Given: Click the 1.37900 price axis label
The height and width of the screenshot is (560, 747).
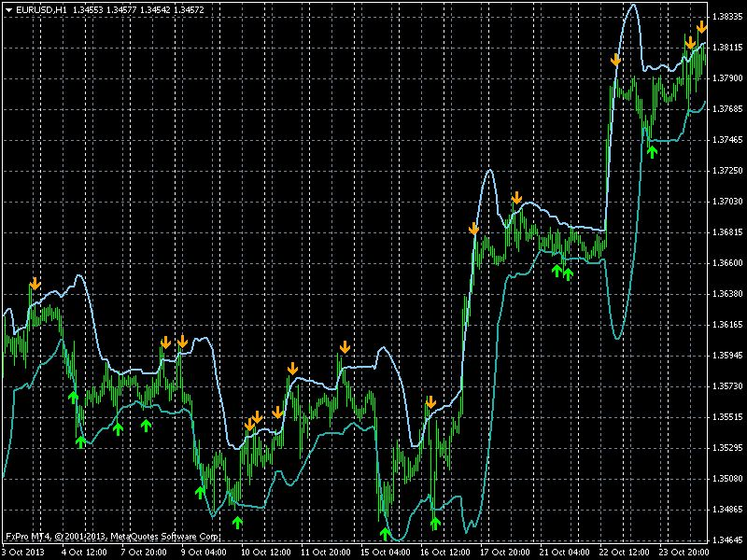Looking at the screenshot, I should [727, 78].
